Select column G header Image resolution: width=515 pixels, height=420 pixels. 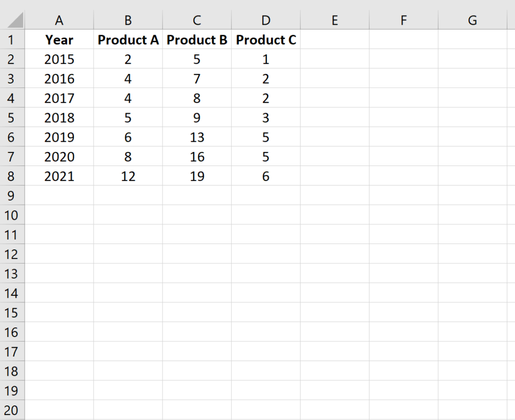click(472, 20)
